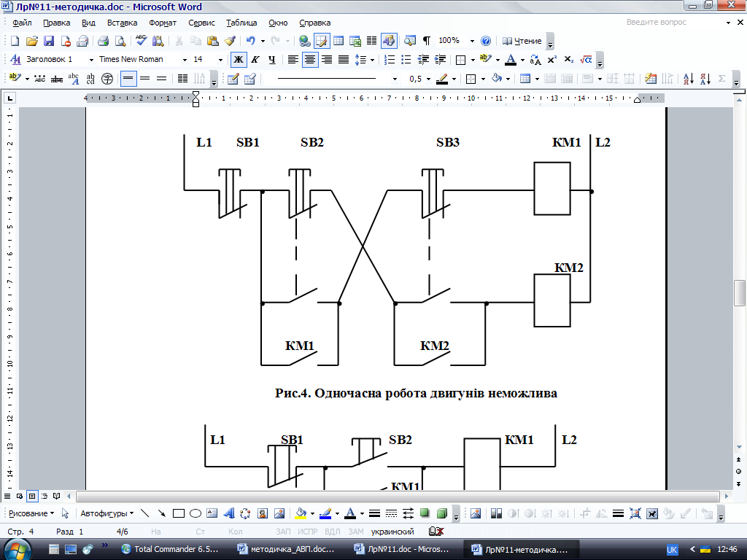The image size is (747, 560).
Task: Sort ascending in the table toolbar
Action: pyautogui.click(x=689, y=79)
